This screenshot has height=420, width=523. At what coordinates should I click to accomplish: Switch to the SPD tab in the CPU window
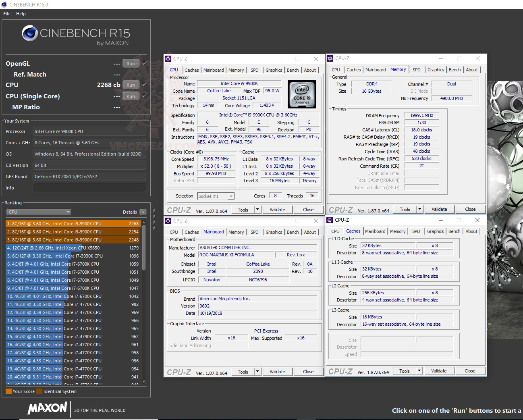coord(254,70)
